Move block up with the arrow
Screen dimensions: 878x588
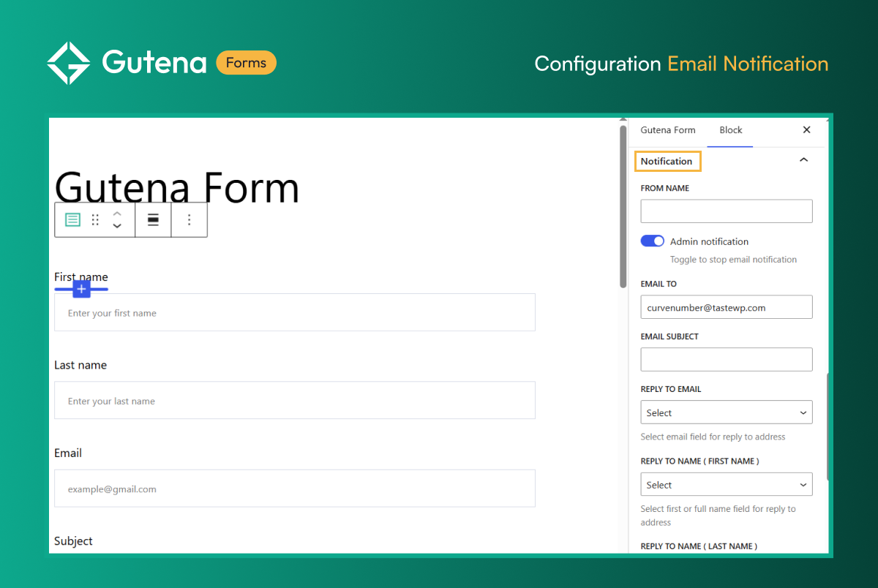[x=117, y=214]
